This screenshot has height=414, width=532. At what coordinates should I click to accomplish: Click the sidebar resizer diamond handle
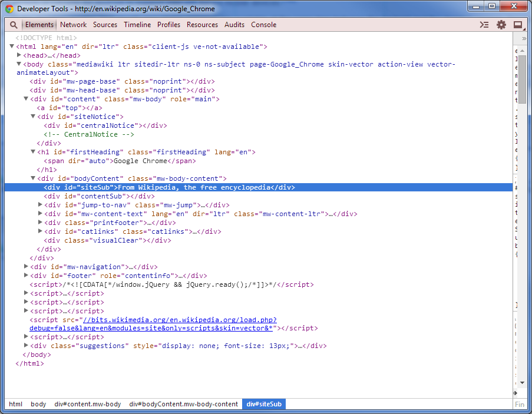tap(516, 393)
